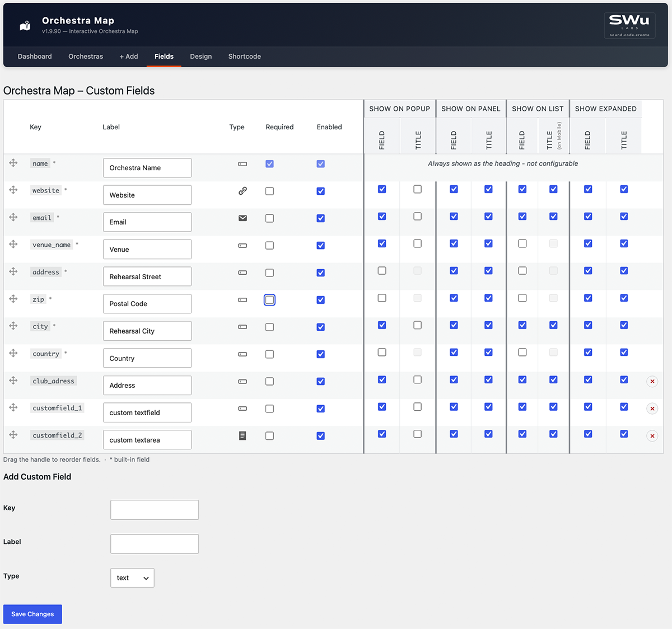Uncheck panel field display for city
This screenshot has height=629, width=672.
(x=454, y=325)
